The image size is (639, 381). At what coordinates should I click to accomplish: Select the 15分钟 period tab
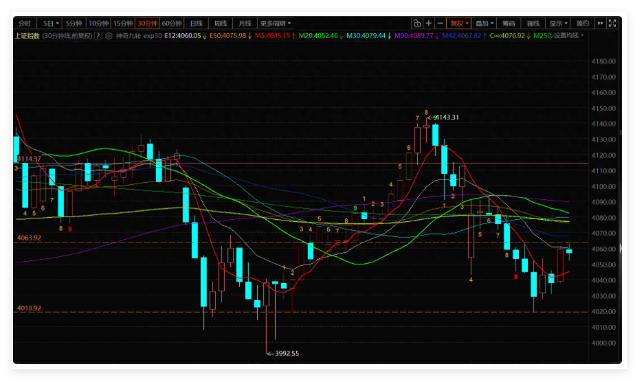click(123, 23)
